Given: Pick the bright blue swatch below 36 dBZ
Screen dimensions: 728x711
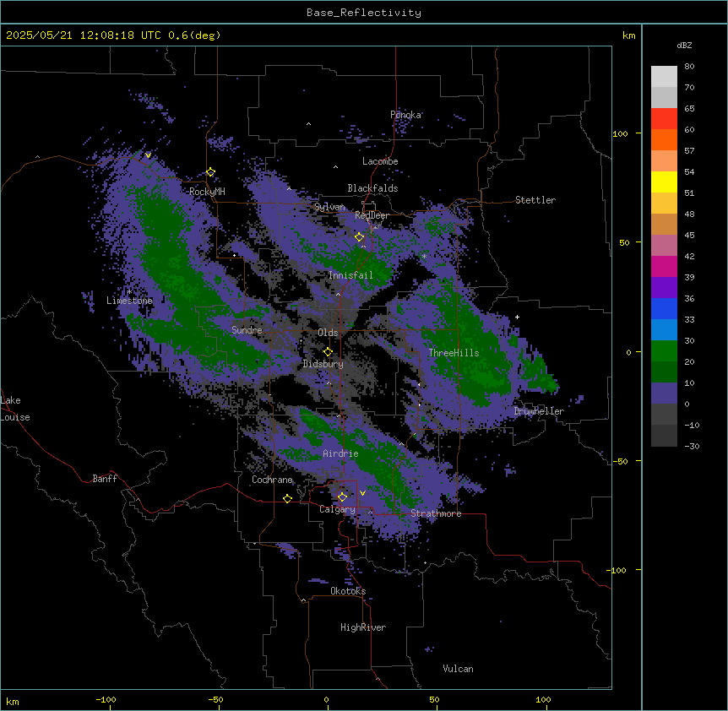Looking at the screenshot, I should pos(664,308).
